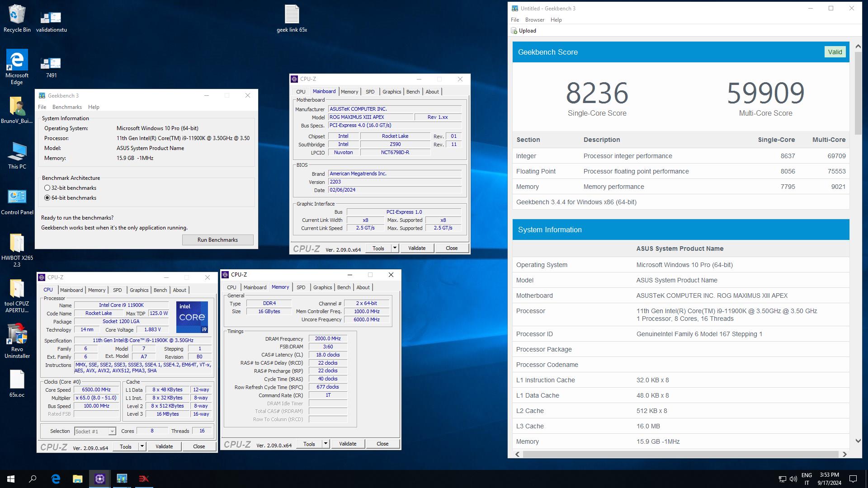Screen dimensions: 868x488
Task: Select Mainboard tab in Memory CPU-Z window
Action: pyautogui.click(x=255, y=287)
